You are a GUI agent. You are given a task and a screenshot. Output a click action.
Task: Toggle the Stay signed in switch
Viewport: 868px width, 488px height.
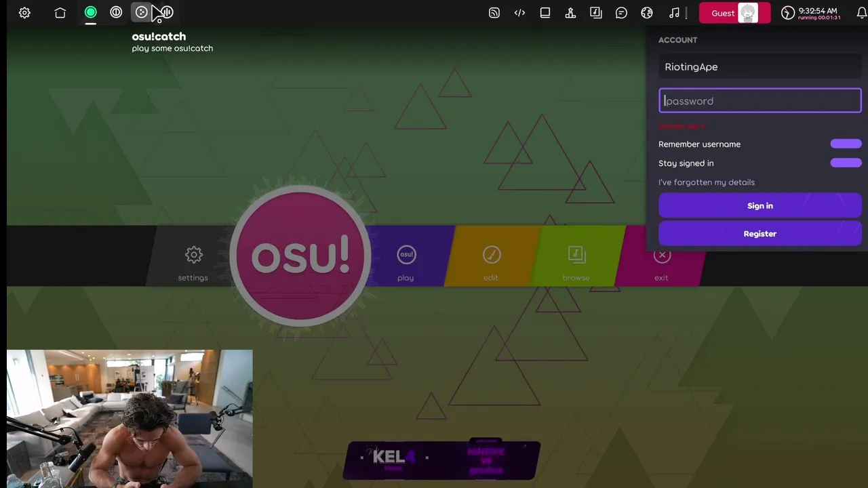click(846, 163)
